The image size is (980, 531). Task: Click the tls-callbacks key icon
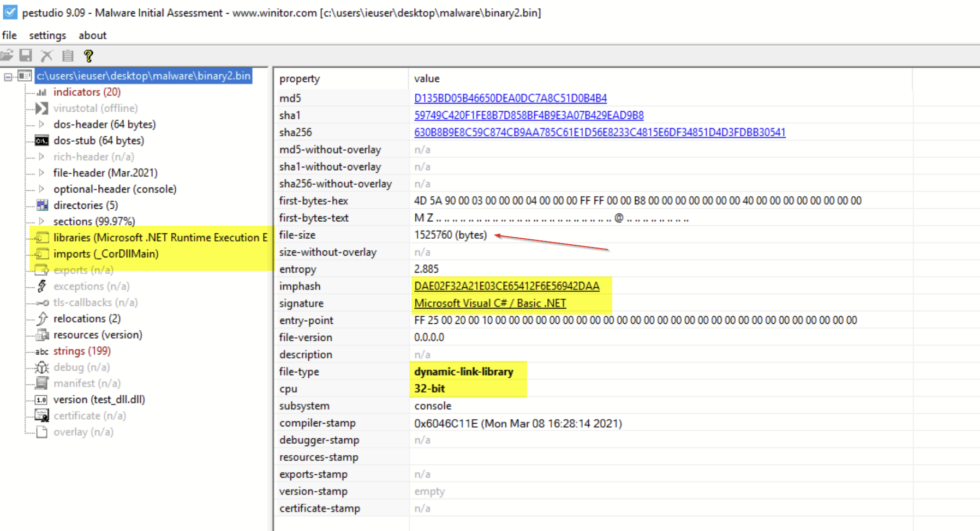tap(42, 303)
